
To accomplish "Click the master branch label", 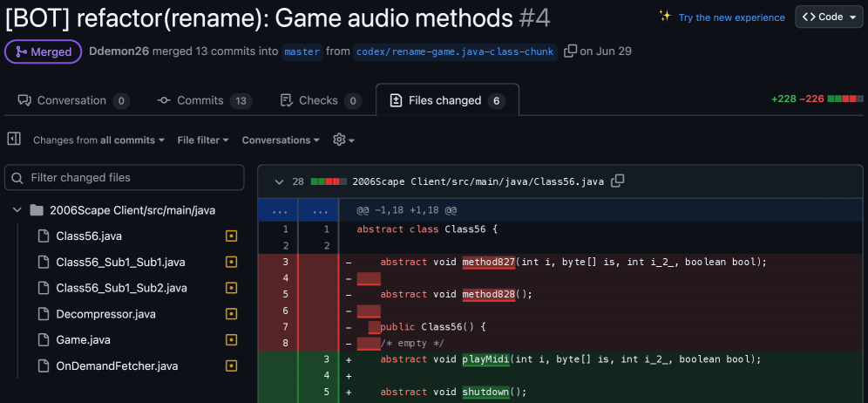I will [302, 52].
